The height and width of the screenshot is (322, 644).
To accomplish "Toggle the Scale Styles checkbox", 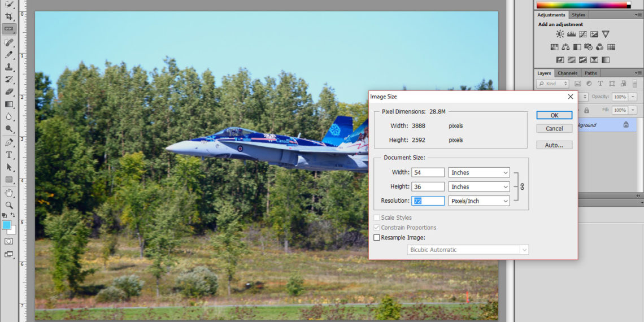I will 377,217.
